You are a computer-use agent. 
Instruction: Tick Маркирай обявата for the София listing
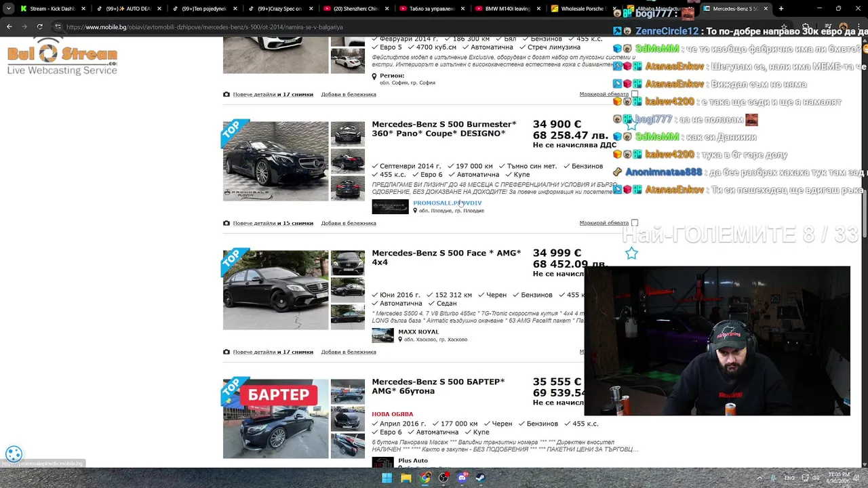[x=635, y=94]
